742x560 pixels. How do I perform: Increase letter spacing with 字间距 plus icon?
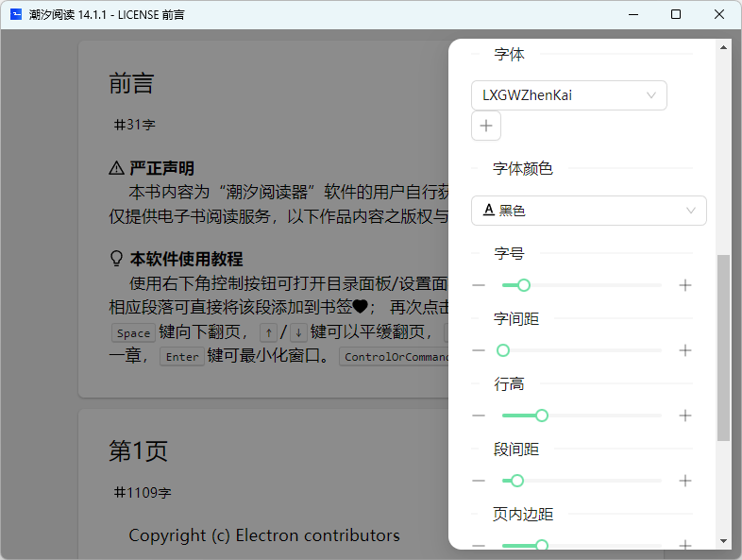pos(685,350)
